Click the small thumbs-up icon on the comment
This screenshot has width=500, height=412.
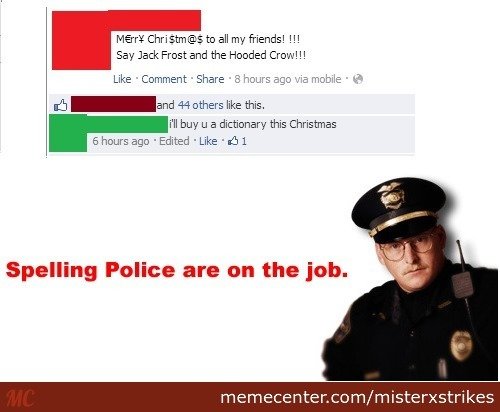point(233,141)
